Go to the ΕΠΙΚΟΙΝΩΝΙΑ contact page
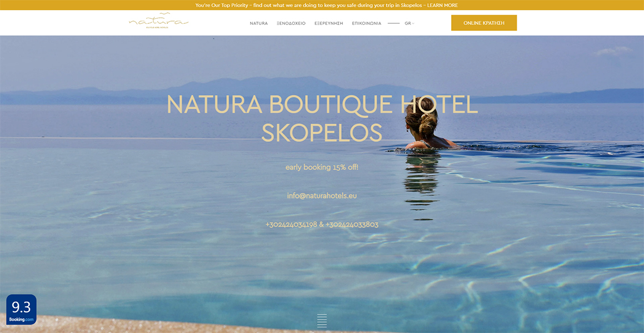 366,23
